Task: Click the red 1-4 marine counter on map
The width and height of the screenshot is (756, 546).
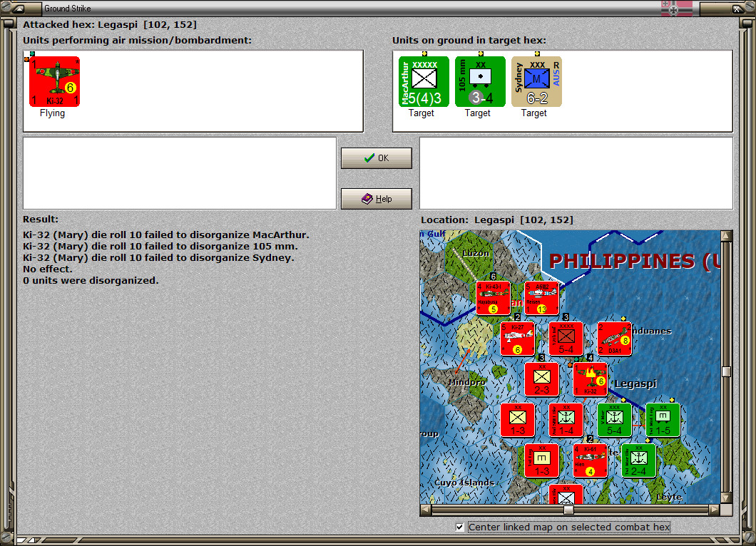Action: [x=566, y=421]
